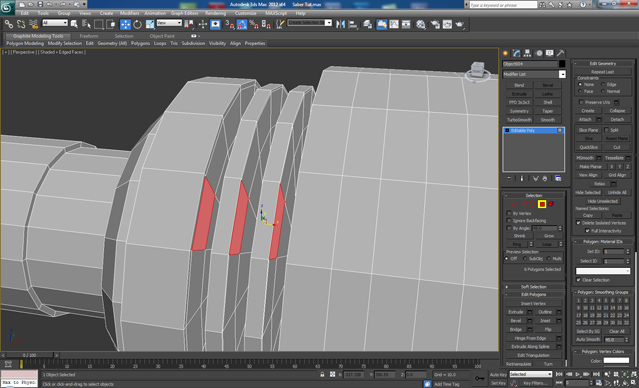Toggle the Split checkbox
Viewport: 639px width, 388px height.
click(606, 130)
